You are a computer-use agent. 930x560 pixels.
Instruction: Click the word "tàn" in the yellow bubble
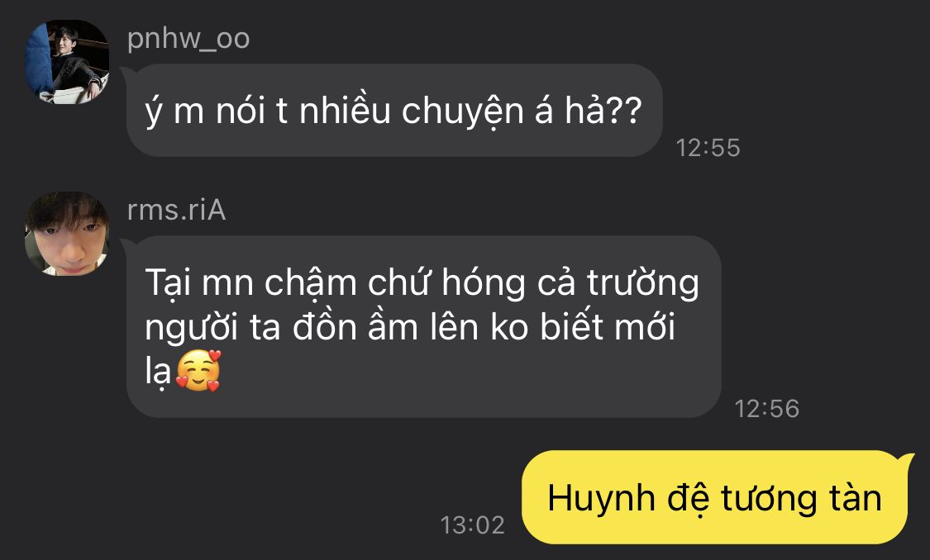[x=856, y=497]
